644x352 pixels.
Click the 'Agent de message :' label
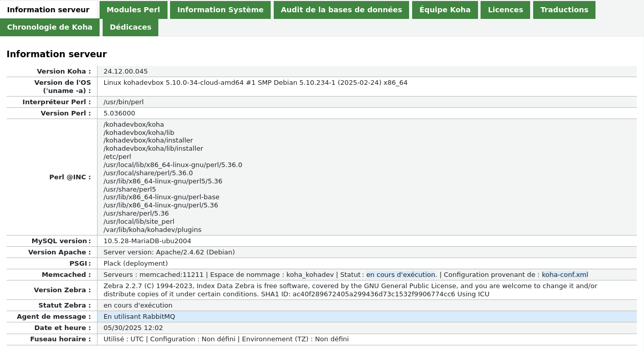pos(54,317)
